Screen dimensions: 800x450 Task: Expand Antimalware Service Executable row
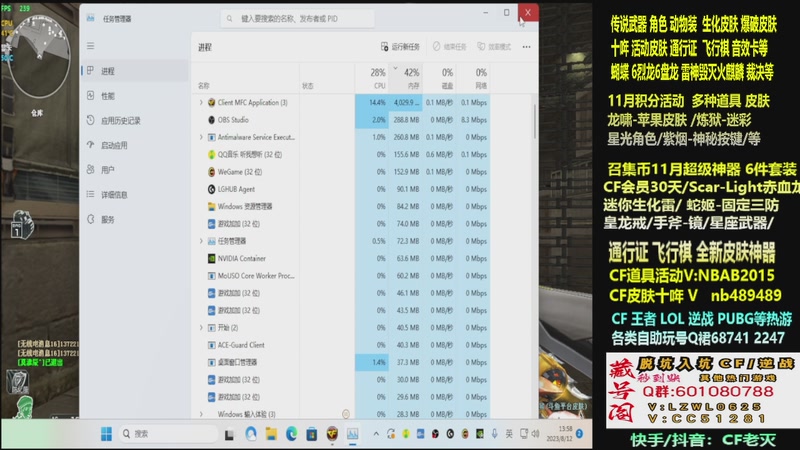[201, 137]
